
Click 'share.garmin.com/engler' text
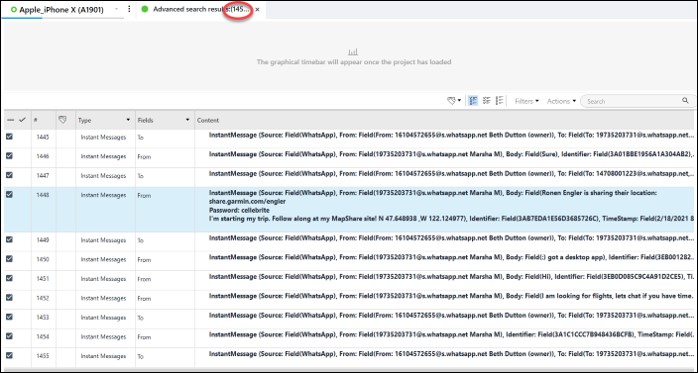(x=247, y=202)
